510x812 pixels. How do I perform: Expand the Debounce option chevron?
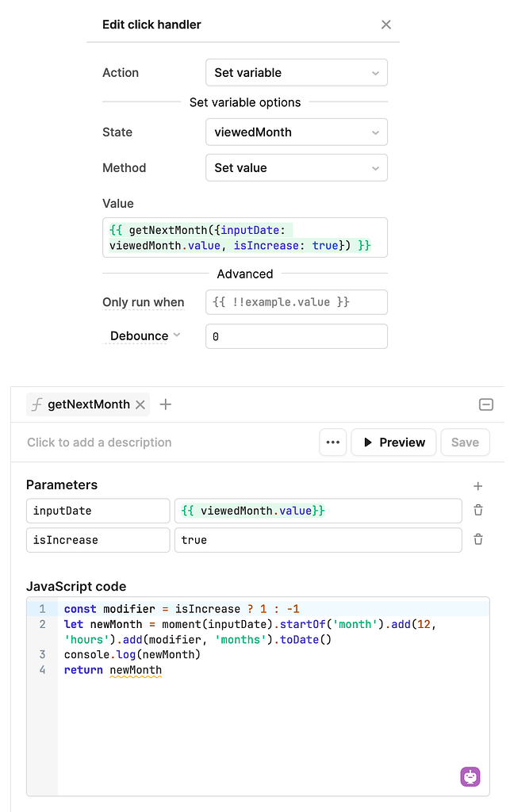tap(177, 335)
